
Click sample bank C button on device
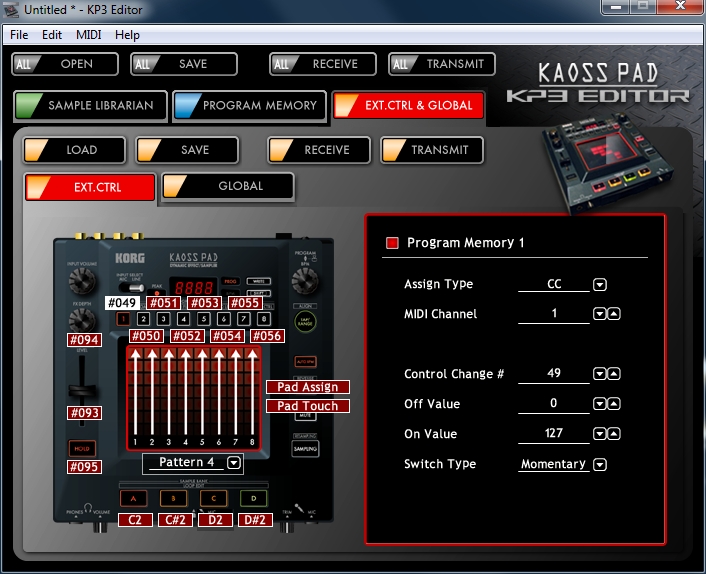point(213,498)
